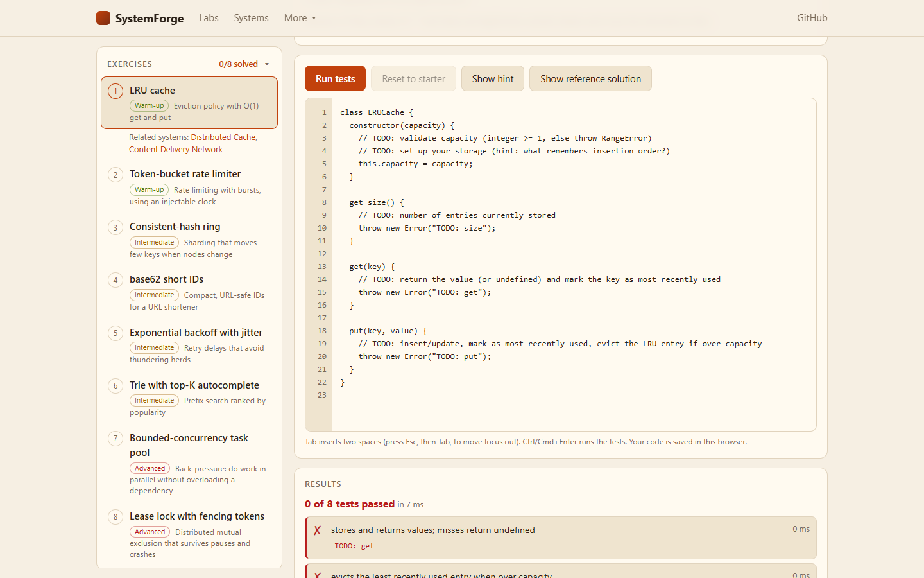
Task: Click the Intermediate badge on Consistent-hash ring
Action: click(154, 242)
